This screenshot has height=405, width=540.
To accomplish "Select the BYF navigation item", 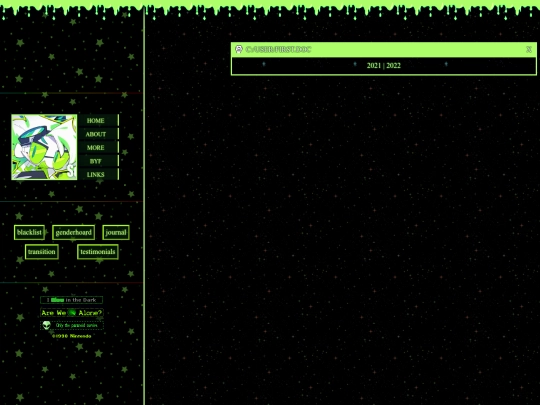I will [98, 161].
